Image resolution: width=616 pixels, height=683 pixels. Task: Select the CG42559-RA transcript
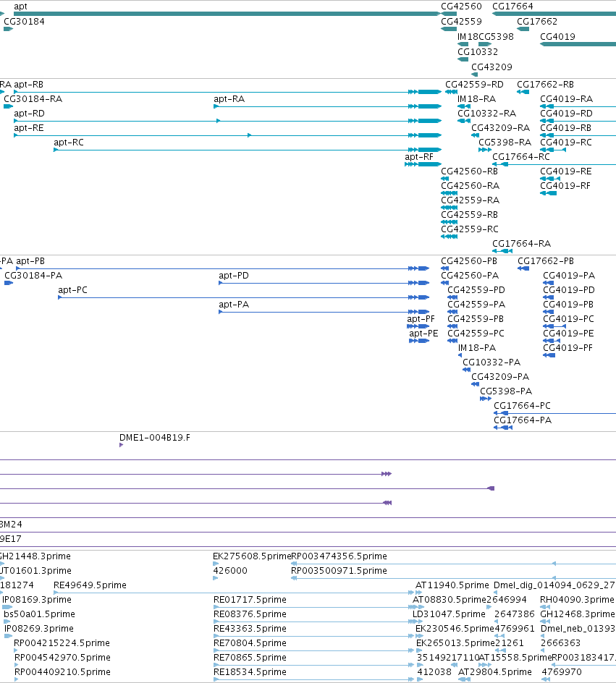449,208
